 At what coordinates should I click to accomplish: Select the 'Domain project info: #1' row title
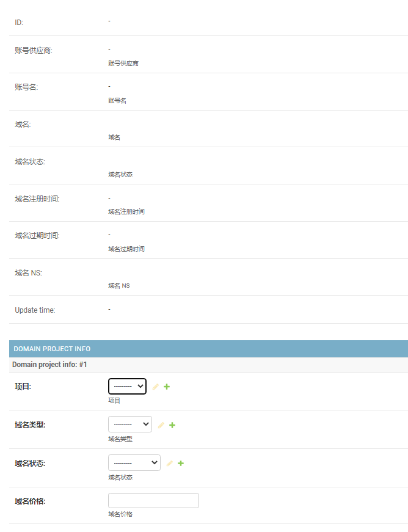50,364
